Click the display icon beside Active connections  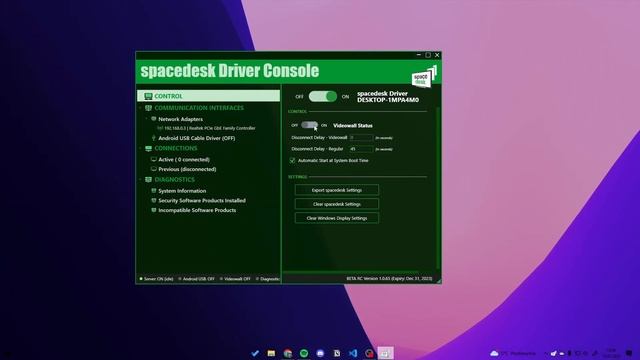[153, 159]
